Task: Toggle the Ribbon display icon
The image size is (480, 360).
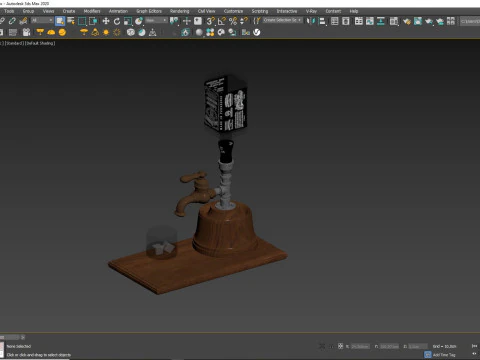Action: pos(359,21)
